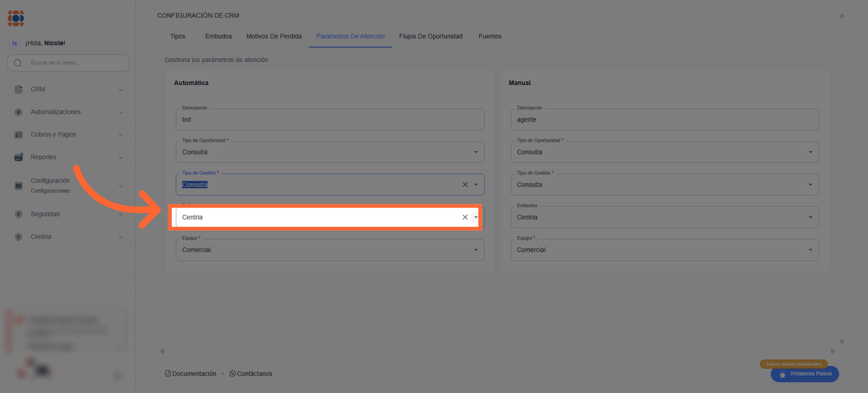Click the search magnifier icon in menu

click(18, 63)
